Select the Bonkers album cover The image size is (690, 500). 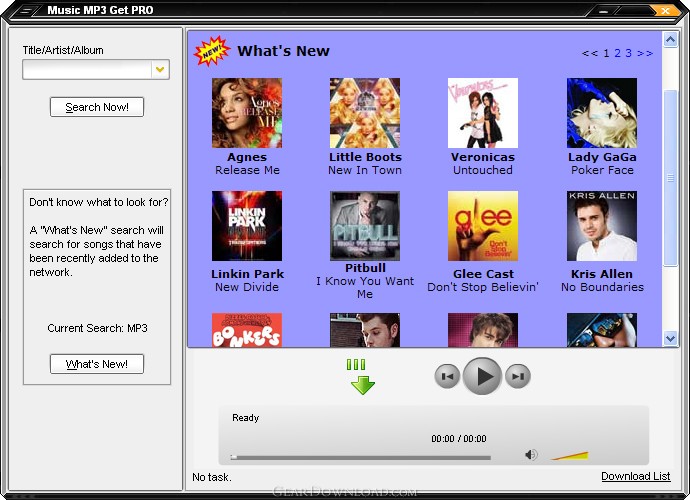[247, 330]
